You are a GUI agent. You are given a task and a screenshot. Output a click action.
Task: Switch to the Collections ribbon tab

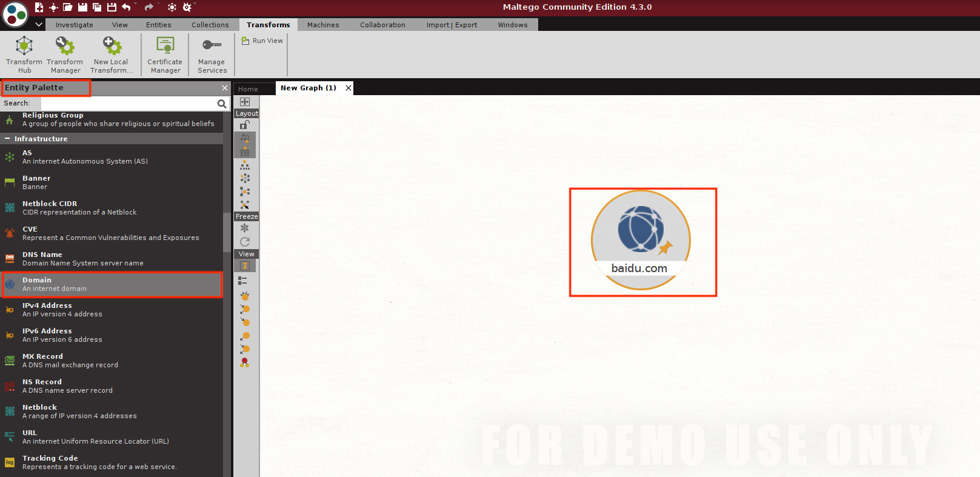point(210,25)
